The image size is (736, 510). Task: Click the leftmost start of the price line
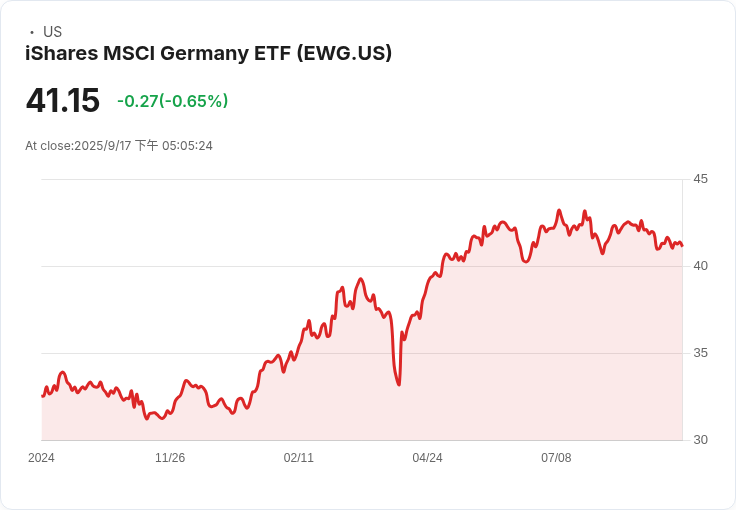(43, 396)
